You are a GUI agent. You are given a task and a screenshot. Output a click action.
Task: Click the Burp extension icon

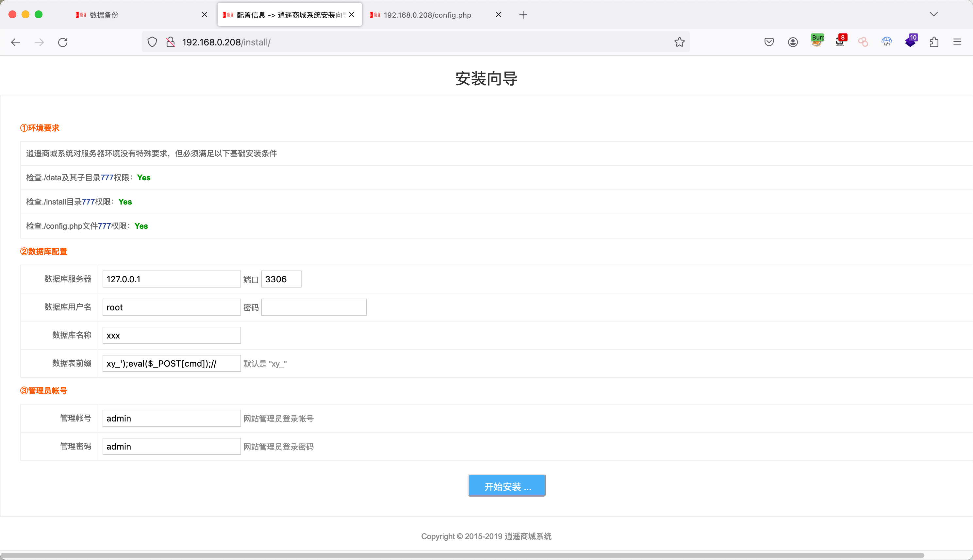(x=817, y=41)
